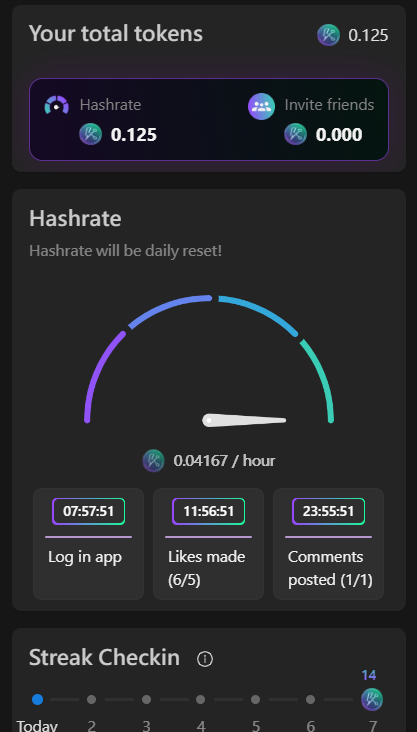This screenshot has height=732, width=417.
Task: Click the 23:55:51 countdown timer
Action: click(328, 512)
